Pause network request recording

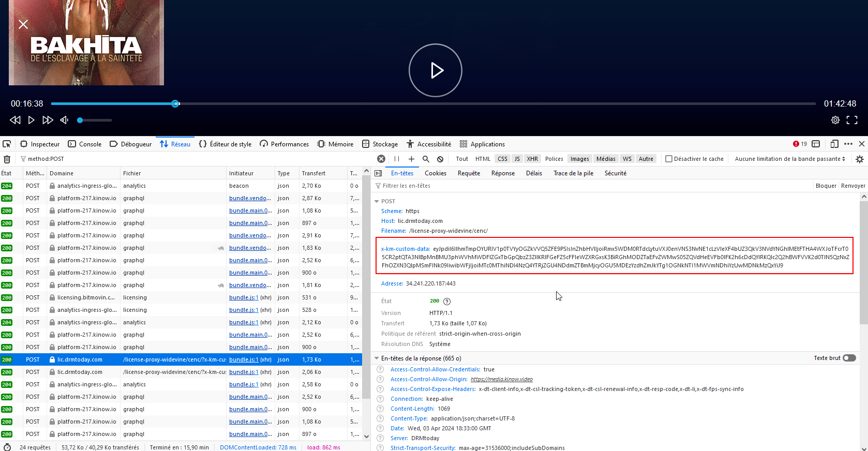[397, 159]
